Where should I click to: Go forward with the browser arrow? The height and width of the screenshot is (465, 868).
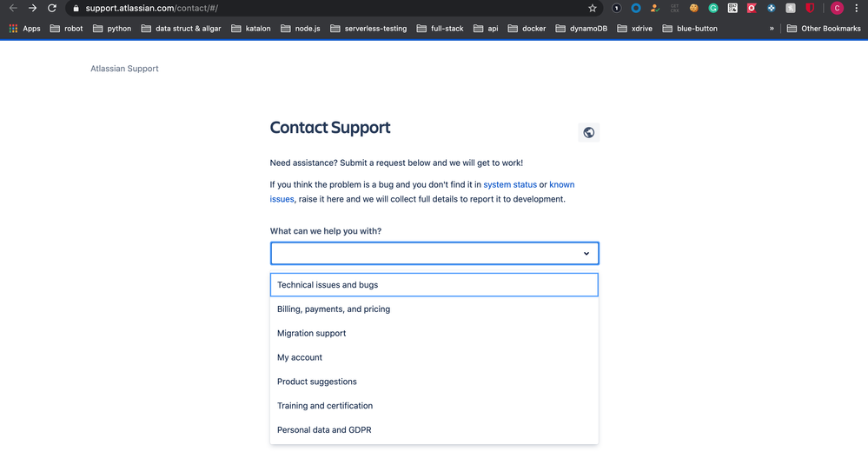(32, 9)
